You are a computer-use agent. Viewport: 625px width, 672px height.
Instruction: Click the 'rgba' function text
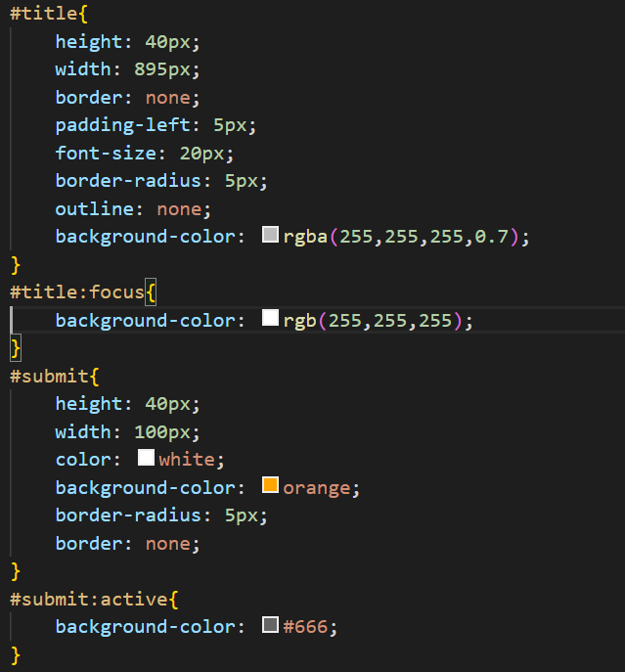pyautogui.click(x=305, y=237)
